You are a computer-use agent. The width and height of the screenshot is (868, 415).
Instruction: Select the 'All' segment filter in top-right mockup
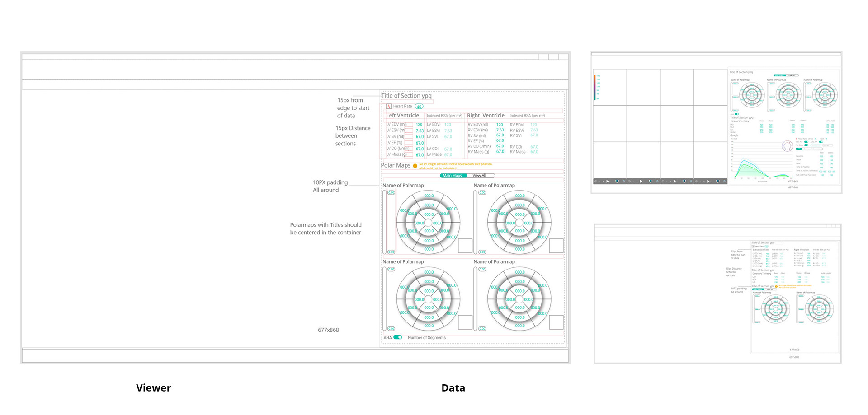(799, 149)
